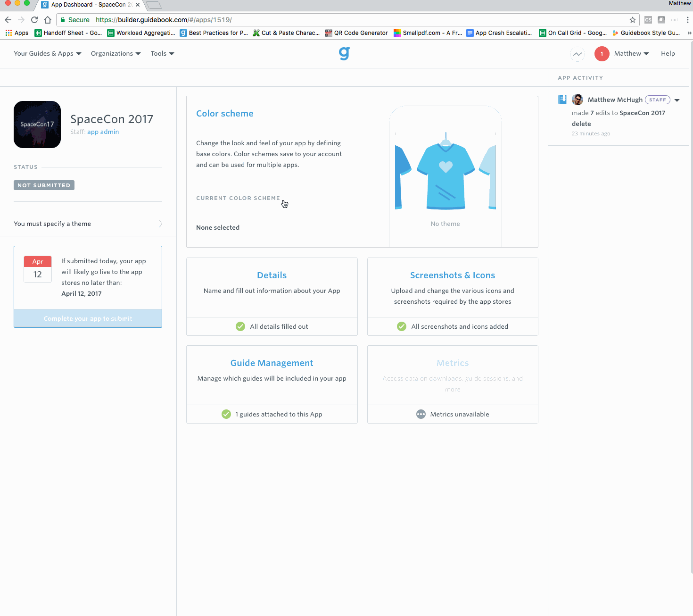Close the App Dashboard tab
Image resolution: width=693 pixels, height=616 pixels.
[x=138, y=5]
